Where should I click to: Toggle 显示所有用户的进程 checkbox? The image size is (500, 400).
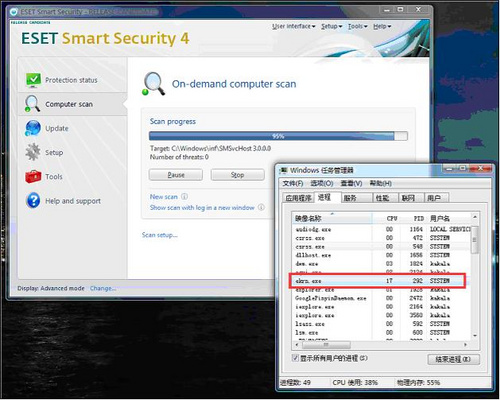click(x=295, y=358)
